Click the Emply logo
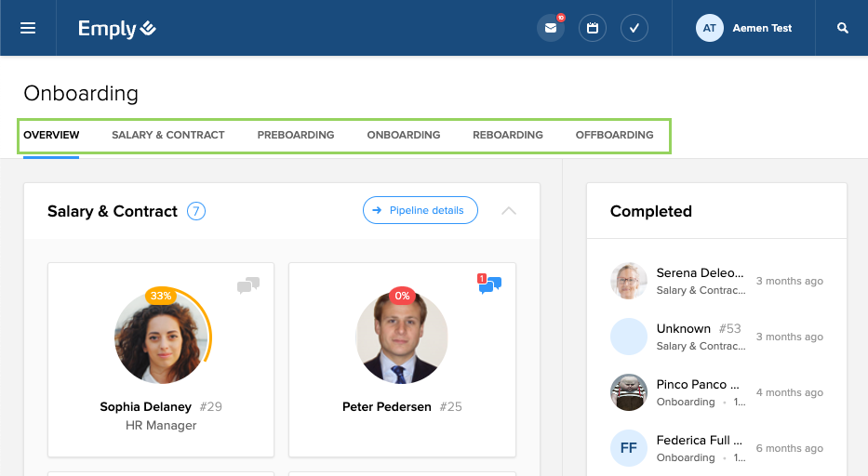 pyautogui.click(x=117, y=29)
